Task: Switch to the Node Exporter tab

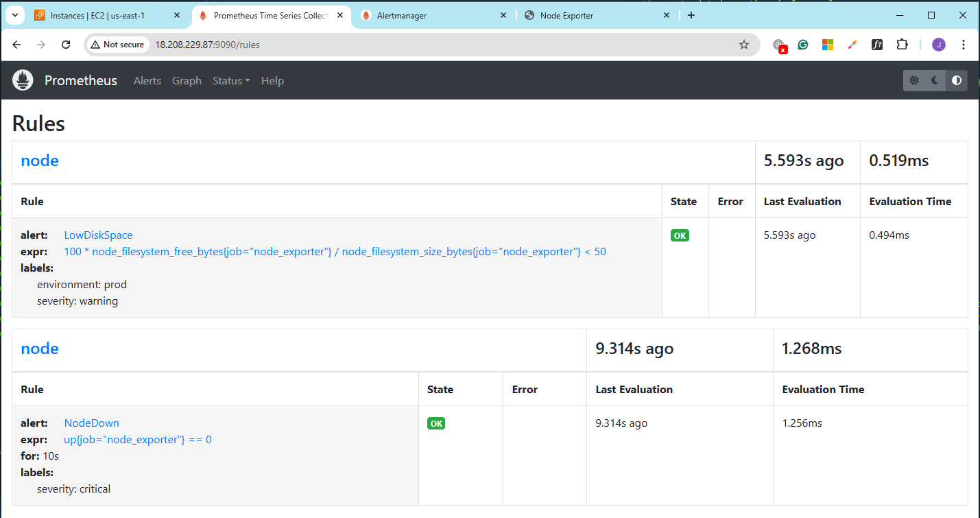Action: 597,15
